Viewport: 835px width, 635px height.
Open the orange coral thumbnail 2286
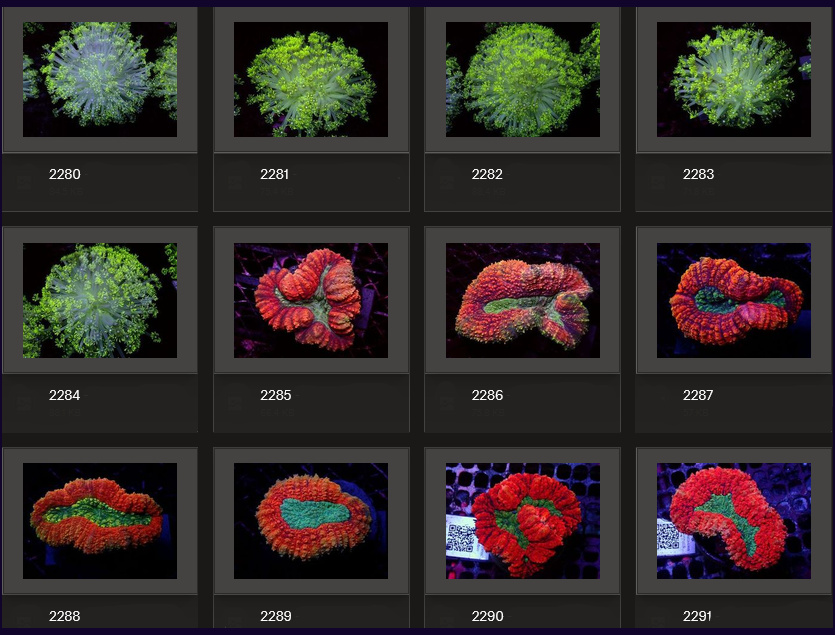pos(522,300)
